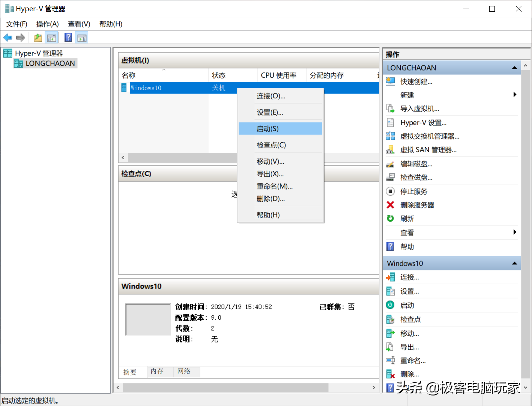Expand the 新建 submenu arrow
The width and height of the screenshot is (532, 406).
(515, 95)
